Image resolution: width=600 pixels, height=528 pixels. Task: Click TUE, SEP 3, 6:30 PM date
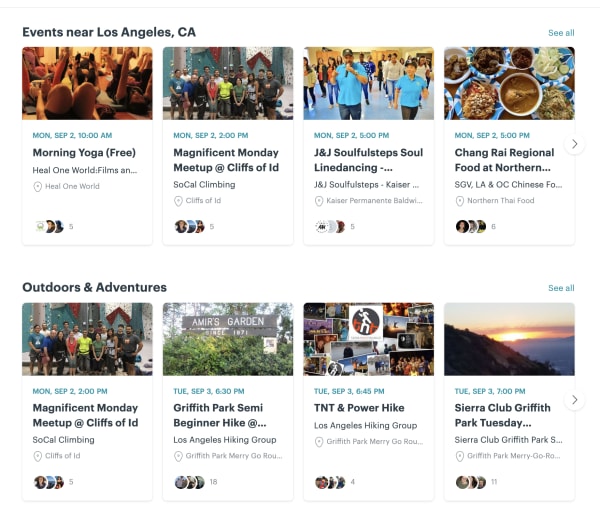[x=209, y=391]
